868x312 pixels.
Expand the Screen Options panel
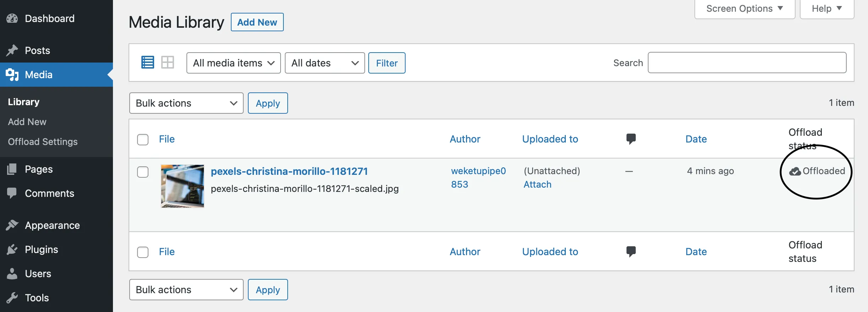pyautogui.click(x=745, y=9)
